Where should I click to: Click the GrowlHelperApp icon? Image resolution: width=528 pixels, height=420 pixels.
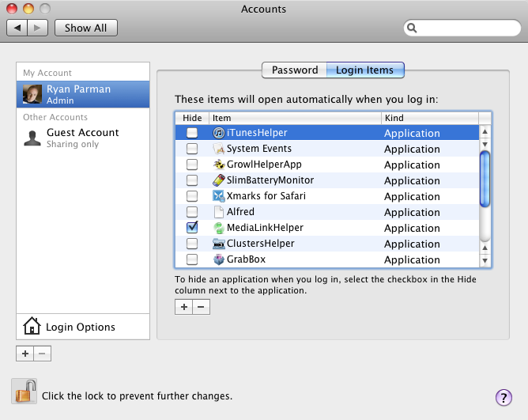tap(218, 165)
